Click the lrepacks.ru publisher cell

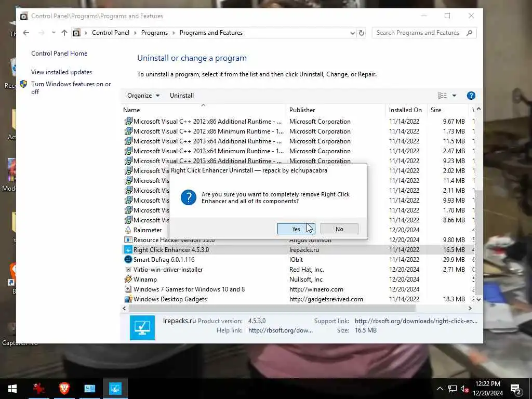pos(304,250)
